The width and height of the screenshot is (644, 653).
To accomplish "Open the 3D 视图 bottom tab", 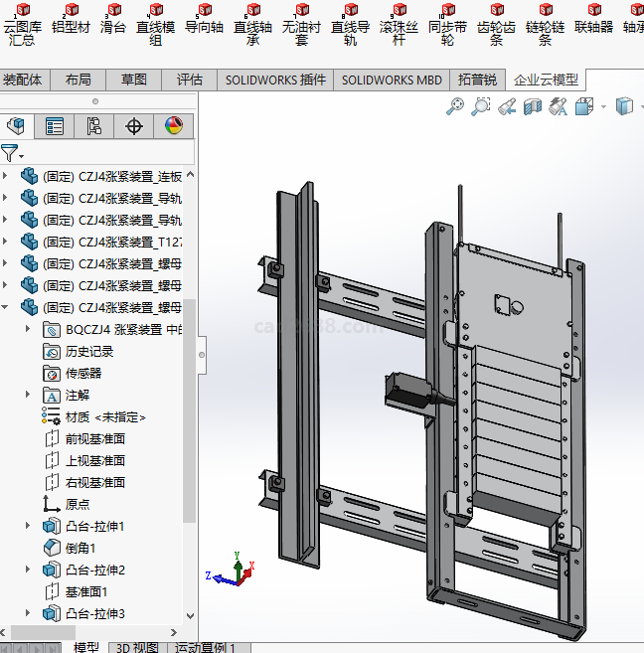I will [x=136, y=647].
